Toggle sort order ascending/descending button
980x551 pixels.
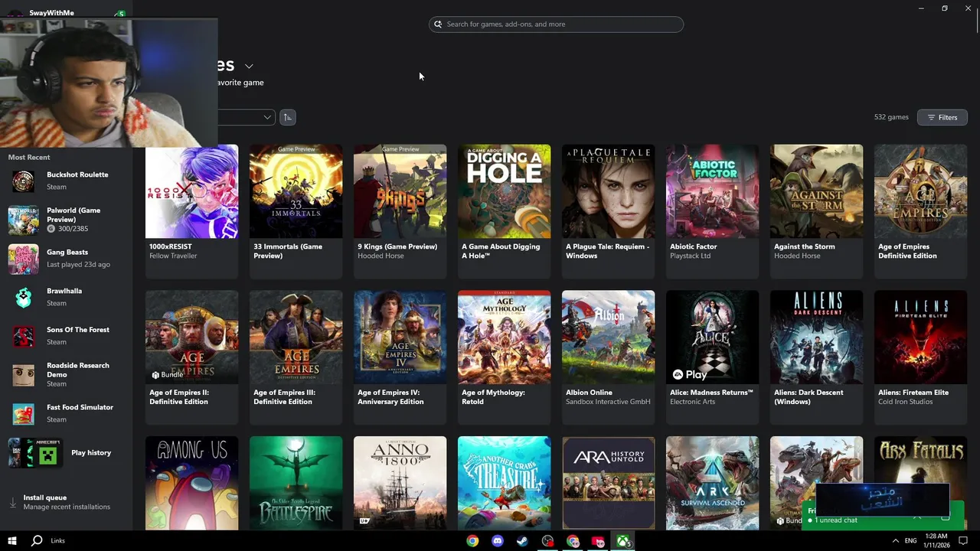287,117
